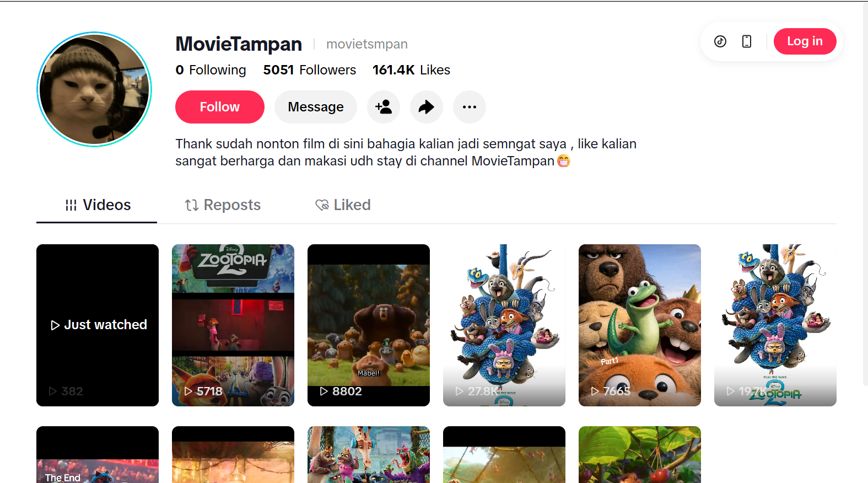View the 5051 Followers list
The height and width of the screenshot is (483, 868).
pyautogui.click(x=310, y=70)
